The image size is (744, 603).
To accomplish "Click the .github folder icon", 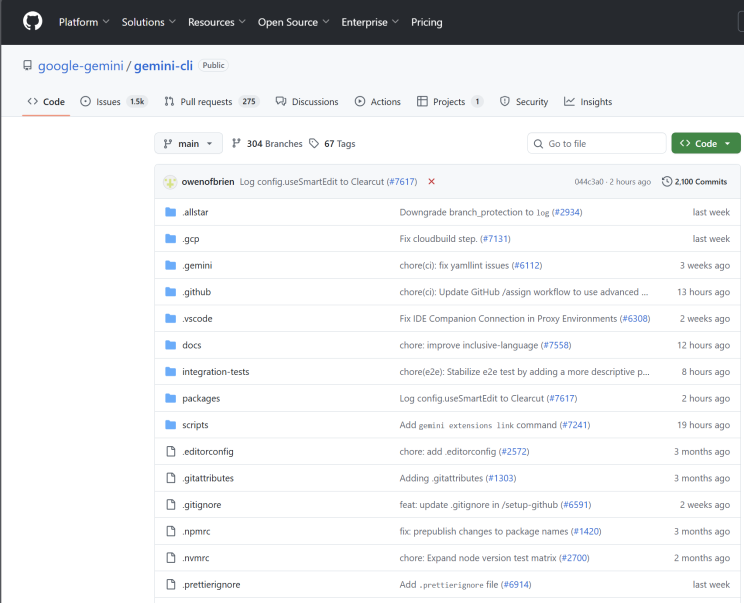I will tap(170, 292).
